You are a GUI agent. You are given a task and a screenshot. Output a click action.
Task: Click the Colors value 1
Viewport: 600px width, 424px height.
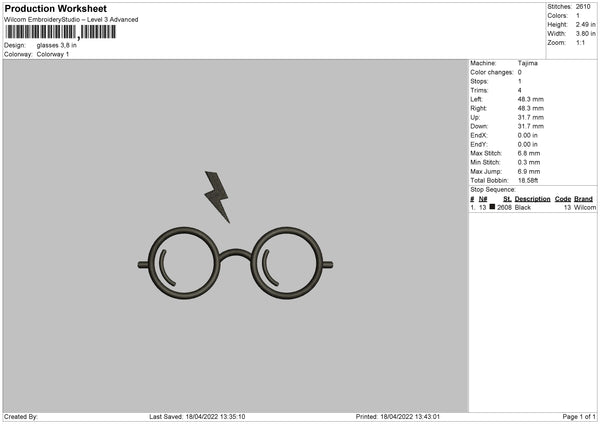578,16
